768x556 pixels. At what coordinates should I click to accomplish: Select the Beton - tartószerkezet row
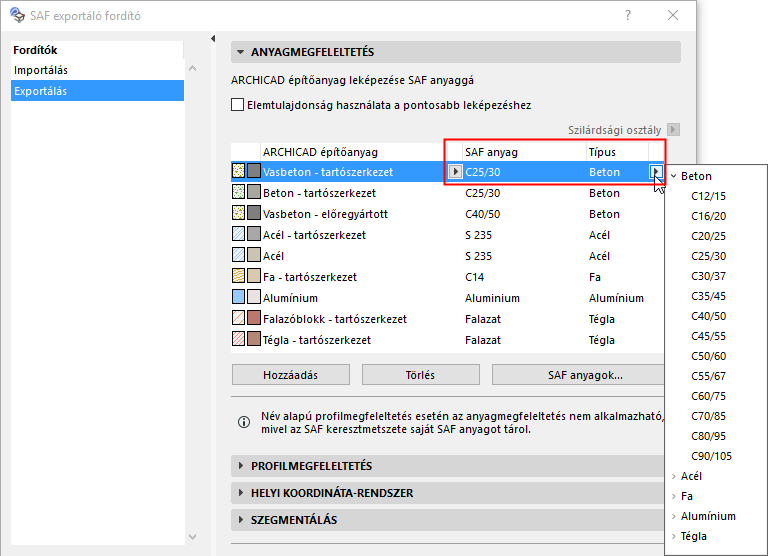pos(447,193)
